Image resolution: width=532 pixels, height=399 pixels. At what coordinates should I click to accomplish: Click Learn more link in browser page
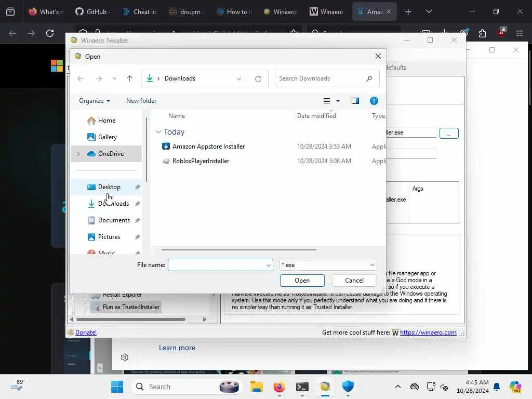177,348
